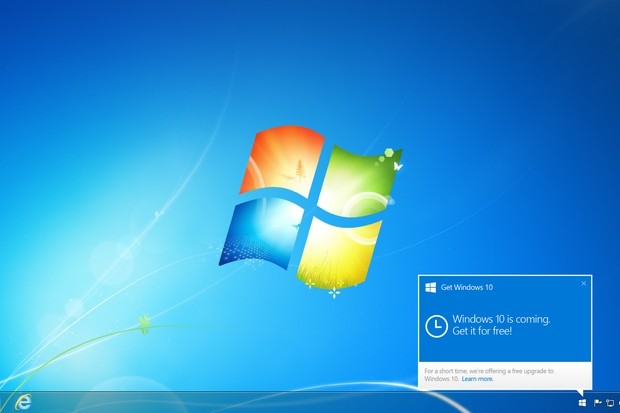This screenshot has width=620, height=413.
Task: Open Action Center flag tray icon
Action: (x=597, y=403)
